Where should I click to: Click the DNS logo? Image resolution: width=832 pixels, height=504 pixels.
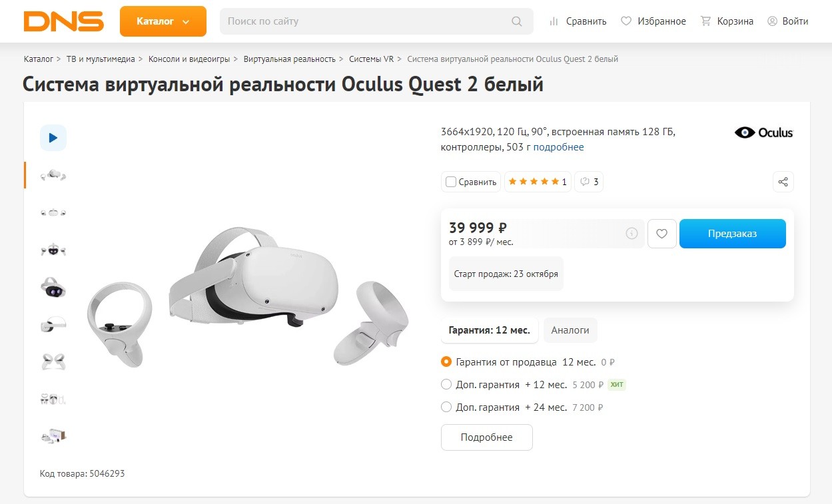pyautogui.click(x=63, y=21)
